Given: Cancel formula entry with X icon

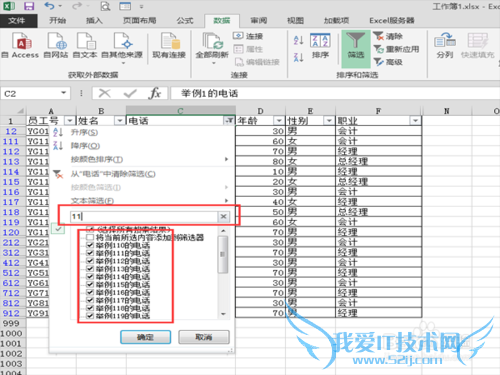Looking at the screenshot, I should point(104,93).
